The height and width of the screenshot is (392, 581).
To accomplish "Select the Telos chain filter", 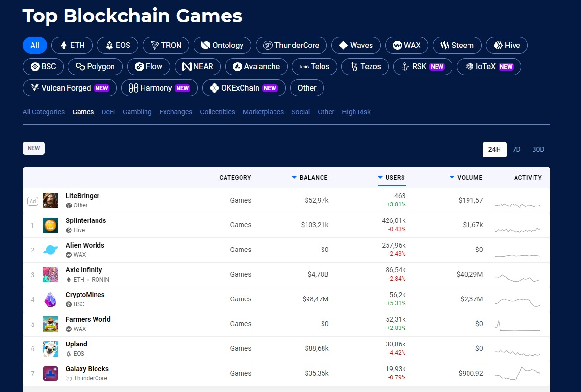I will pyautogui.click(x=314, y=67).
